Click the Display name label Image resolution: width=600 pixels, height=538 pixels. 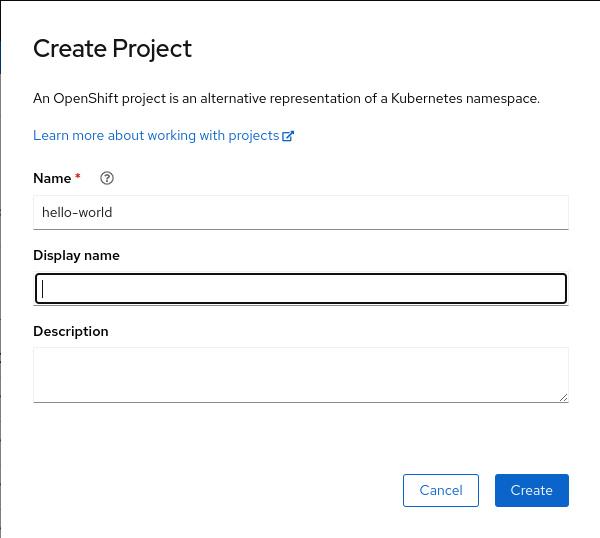coord(77,255)
